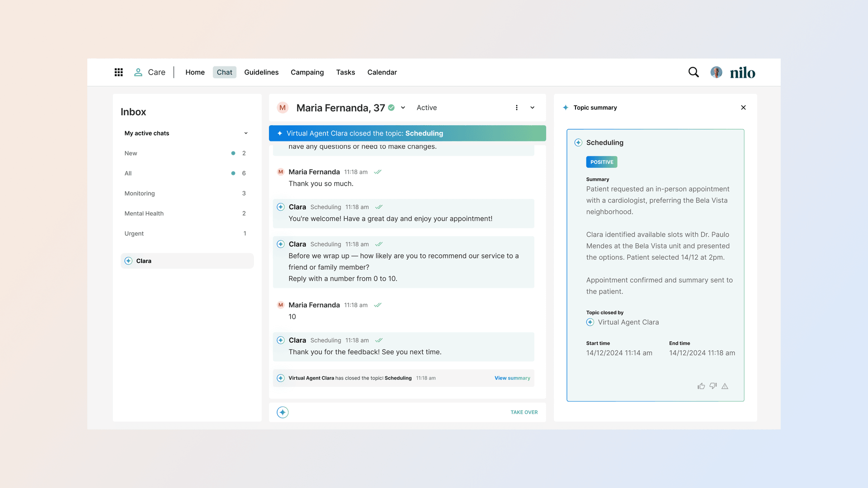Select the Clara item in the Inbox
Screen dimensions: 868x488
[x=187, y=261]
